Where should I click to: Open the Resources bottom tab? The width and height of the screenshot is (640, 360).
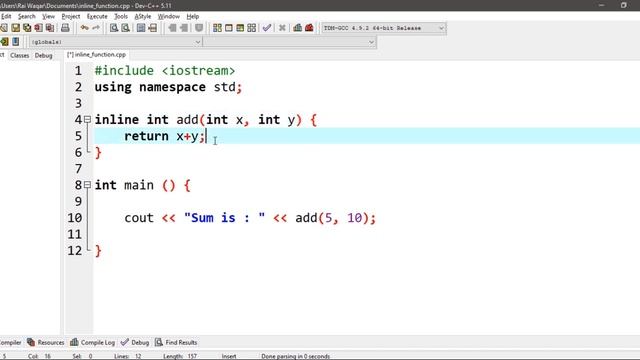point(46,342)
